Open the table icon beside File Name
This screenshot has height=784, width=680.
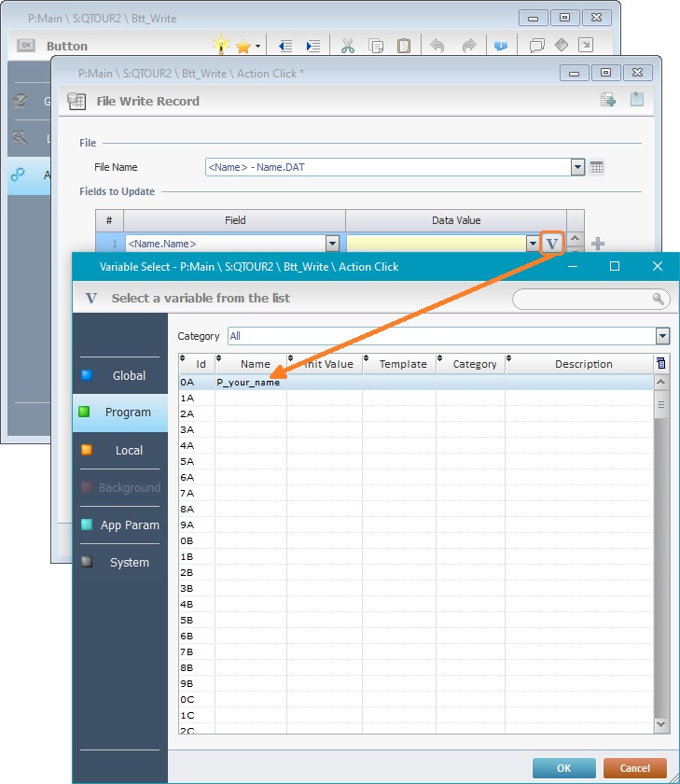tap(597, 167)
